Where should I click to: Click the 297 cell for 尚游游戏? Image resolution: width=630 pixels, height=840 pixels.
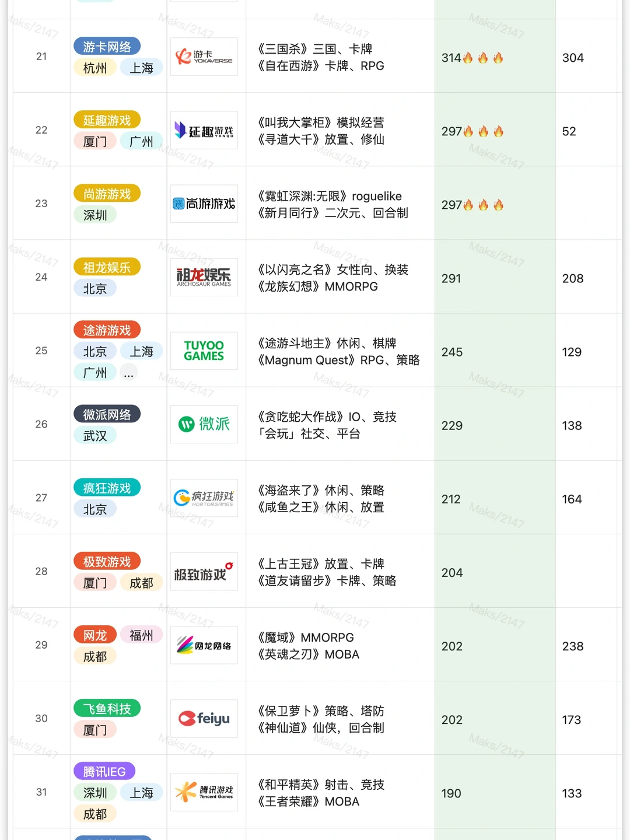point(495,203)
